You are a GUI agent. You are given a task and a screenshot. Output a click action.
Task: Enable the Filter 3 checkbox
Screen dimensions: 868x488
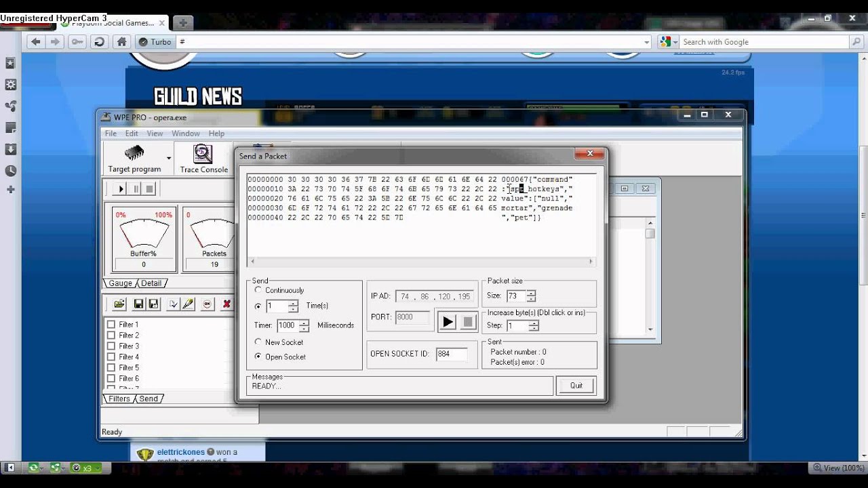[111, 346]
